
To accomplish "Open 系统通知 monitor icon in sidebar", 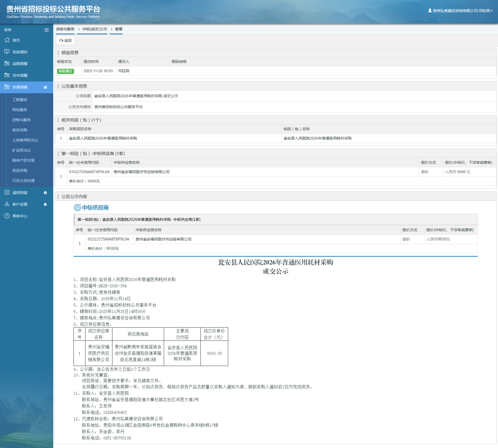I will (7, 52).
